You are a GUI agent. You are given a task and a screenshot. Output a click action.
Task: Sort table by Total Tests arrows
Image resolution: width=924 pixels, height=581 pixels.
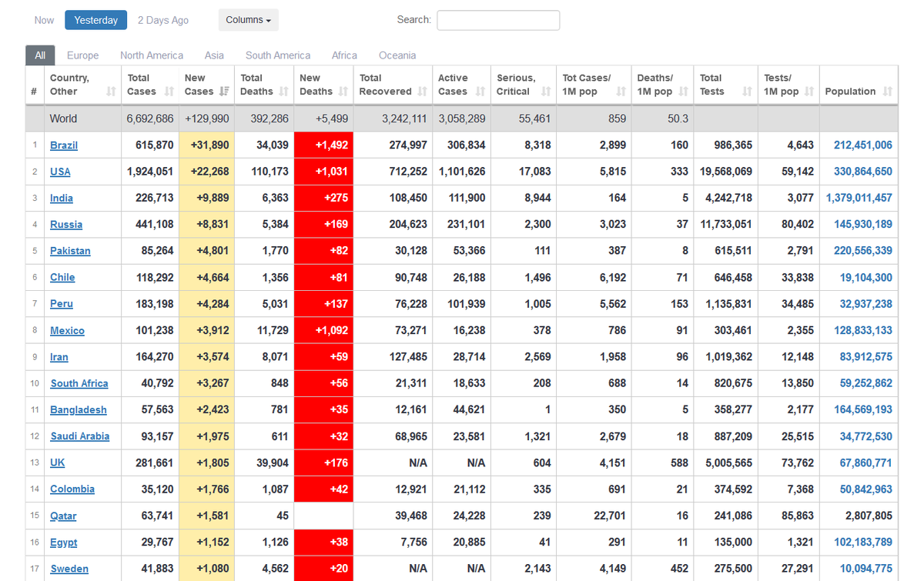click(x=747, y=92)
